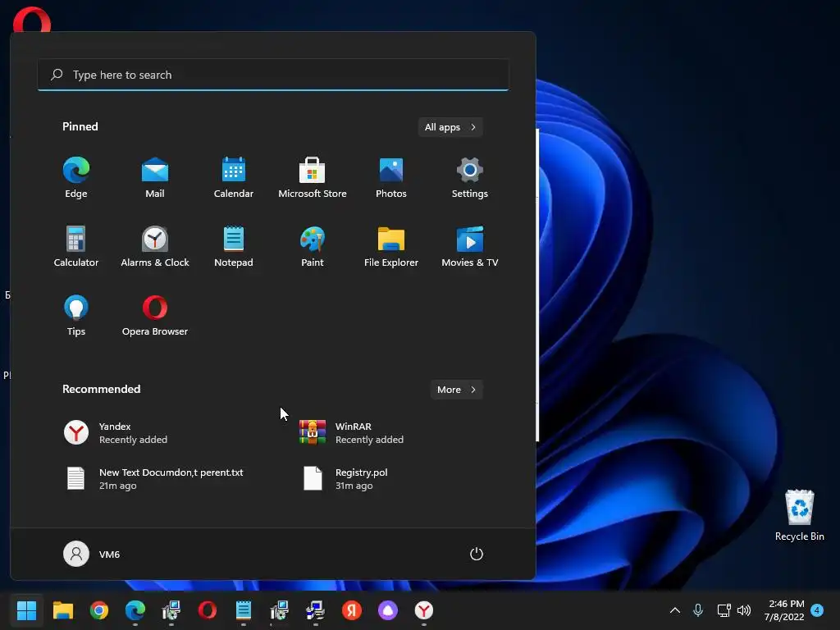840x630 pixels.
Task: Click the power button in Start menu
Action: (477, 554)
